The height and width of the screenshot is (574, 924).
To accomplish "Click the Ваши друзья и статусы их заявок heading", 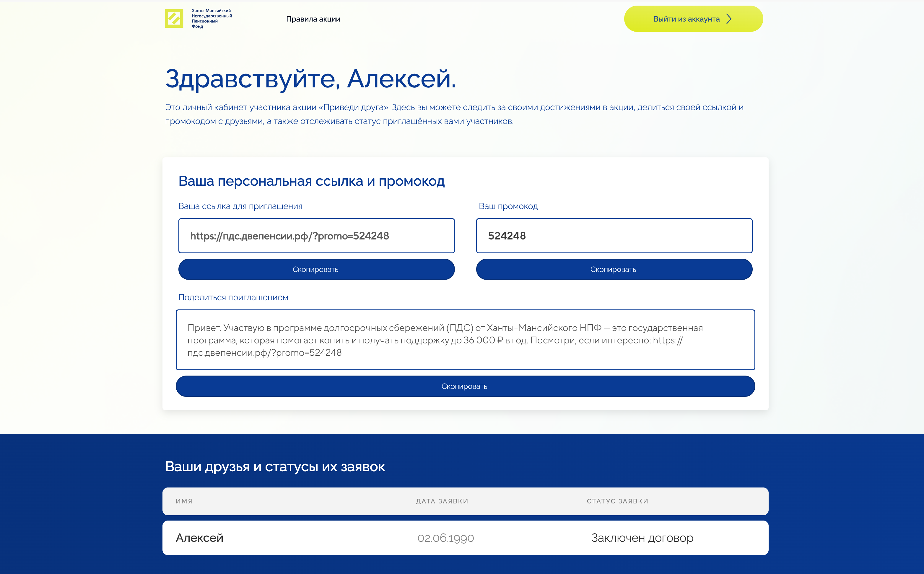I will [x=275, y=467].
